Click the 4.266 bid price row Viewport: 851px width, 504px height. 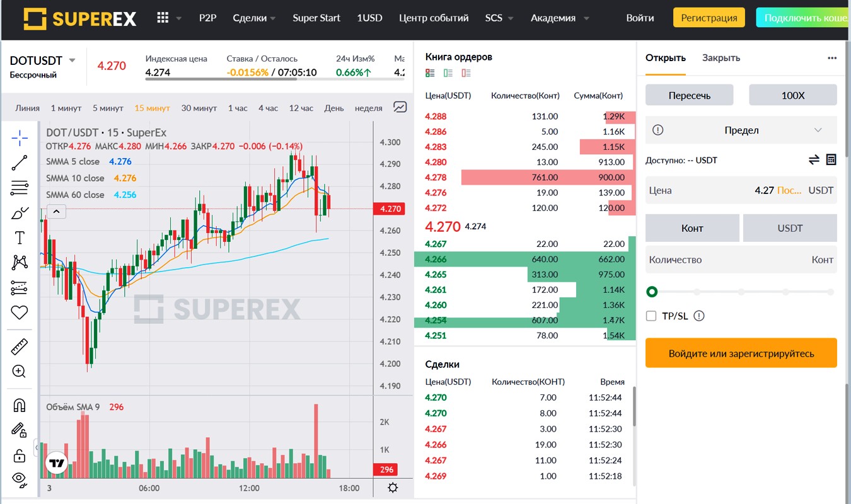coord(524,259)
